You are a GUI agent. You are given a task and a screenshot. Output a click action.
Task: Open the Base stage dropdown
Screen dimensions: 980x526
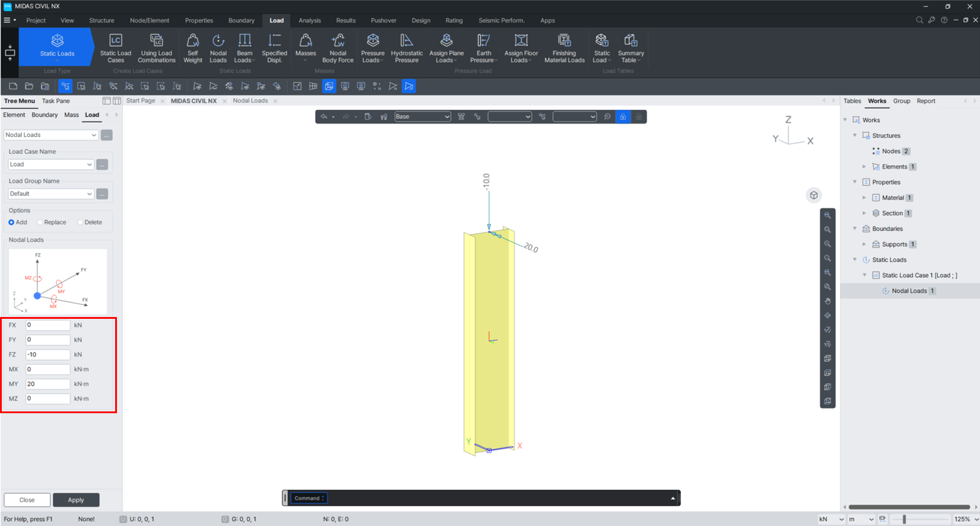tap(423, 116)
